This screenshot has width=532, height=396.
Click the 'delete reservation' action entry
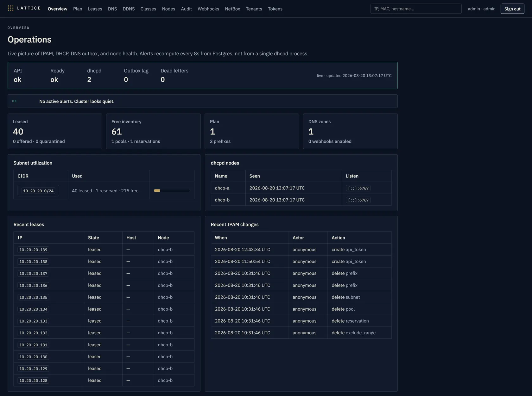[x=350, y=321]
